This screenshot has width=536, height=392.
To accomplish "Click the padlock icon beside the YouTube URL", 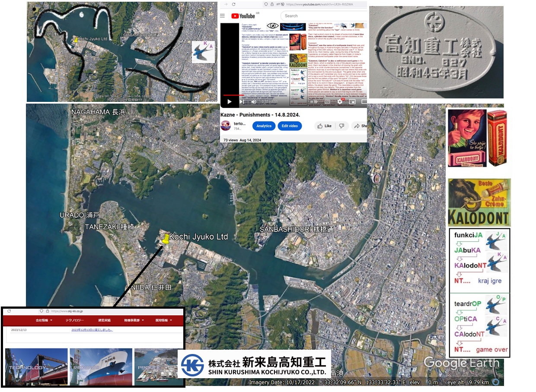I will [272, 4].
